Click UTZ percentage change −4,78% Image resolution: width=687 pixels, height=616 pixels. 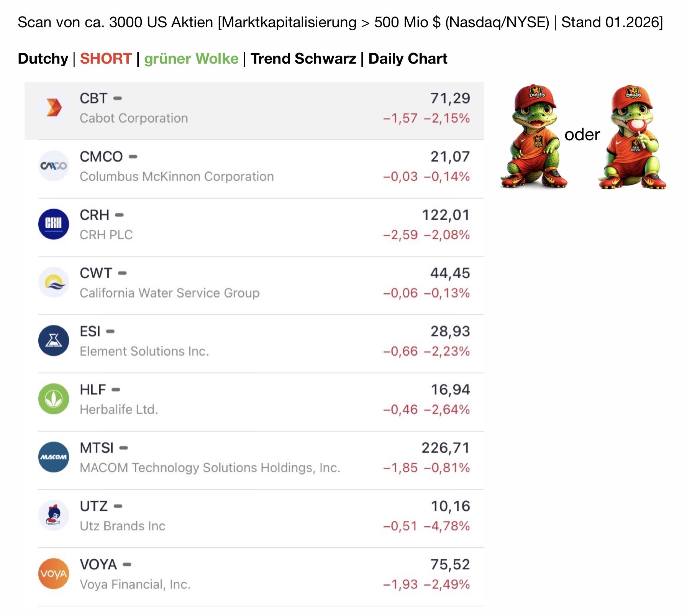pos(447,526)
